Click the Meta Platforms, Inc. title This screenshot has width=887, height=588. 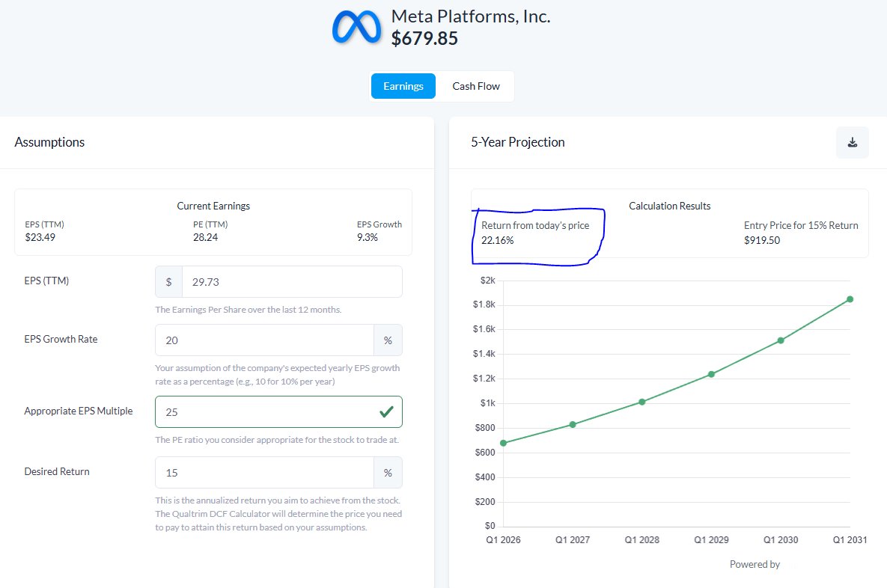471,16
